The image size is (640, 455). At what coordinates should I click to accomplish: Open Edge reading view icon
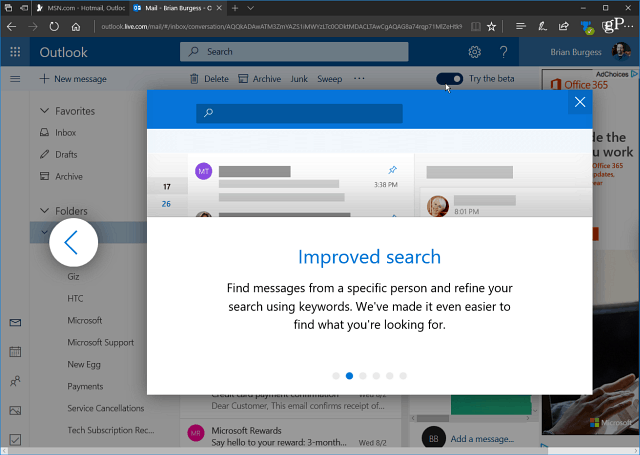pos(476,27)
